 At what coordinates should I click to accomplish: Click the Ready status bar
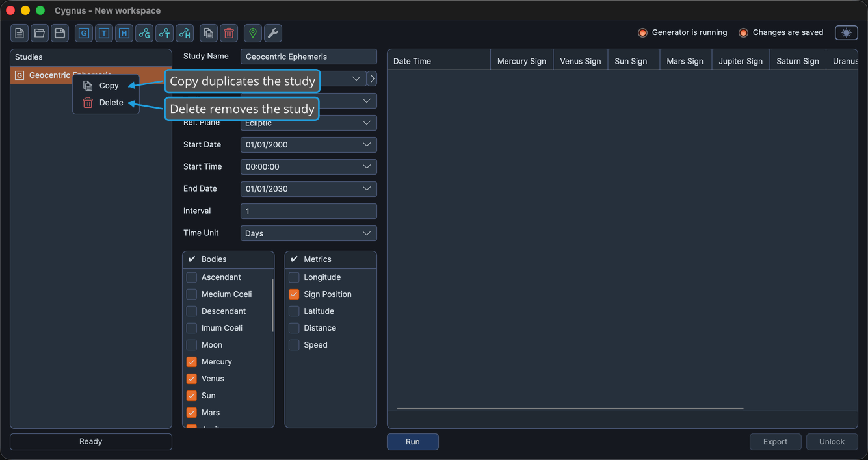point(91,442)
